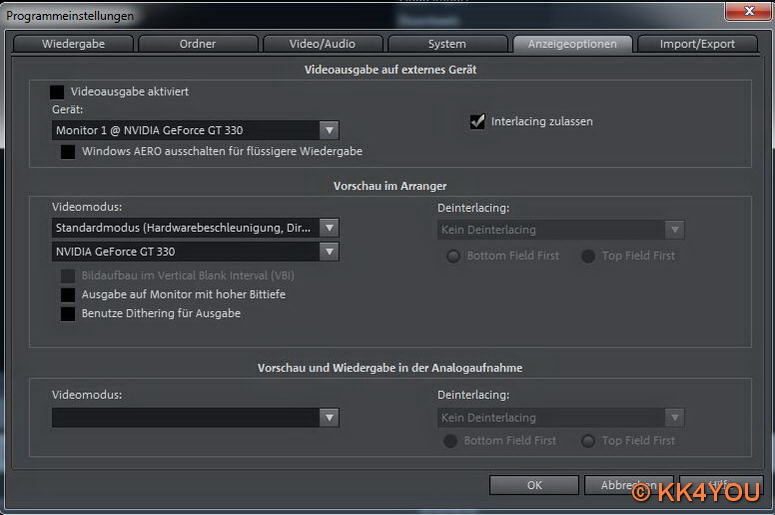This screenshot has height=515, width=775.
Task: Click the OK button
Action: 534,485
